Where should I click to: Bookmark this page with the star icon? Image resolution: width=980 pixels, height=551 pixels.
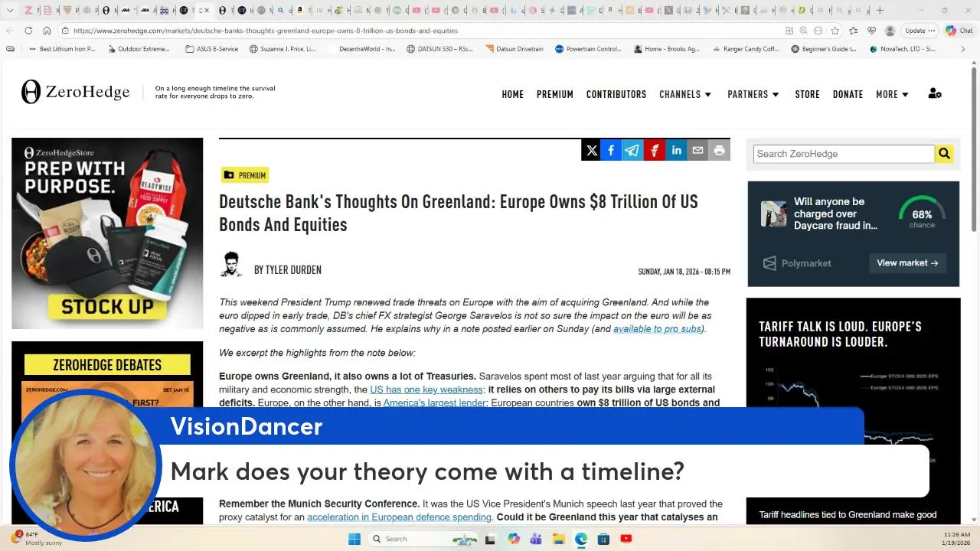click(x=835, y=31)
